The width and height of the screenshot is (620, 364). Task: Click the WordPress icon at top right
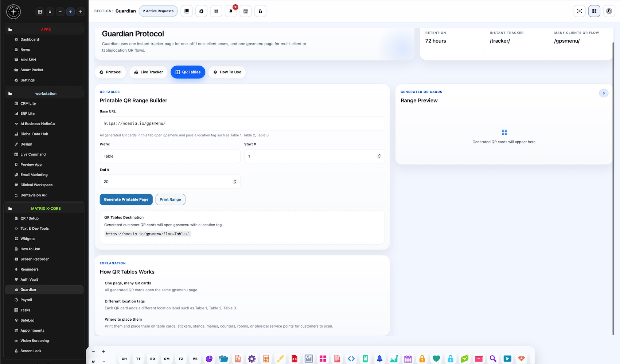[x=609, y=11]
